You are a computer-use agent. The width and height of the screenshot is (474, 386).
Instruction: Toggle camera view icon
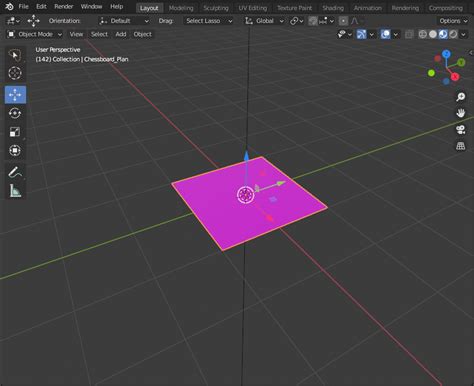pos(461,129)
